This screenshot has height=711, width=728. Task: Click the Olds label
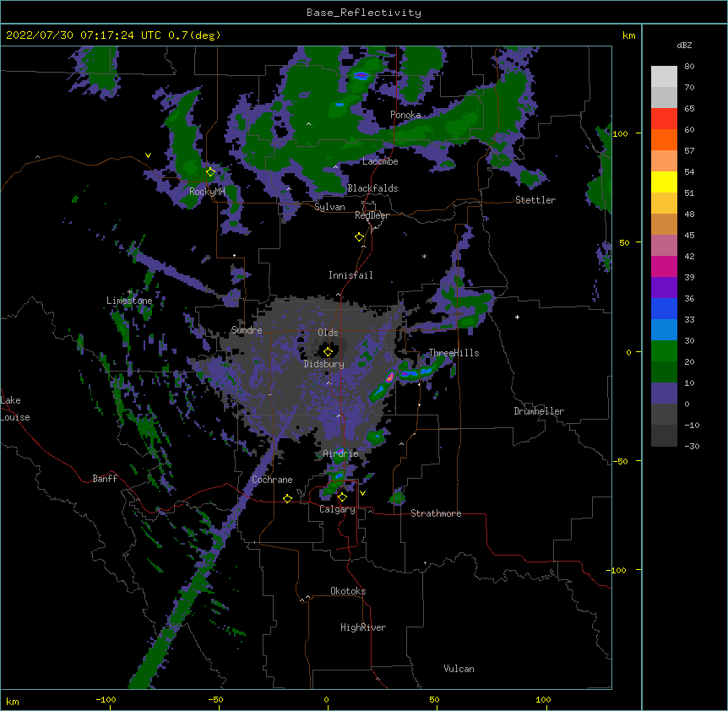point(328,333)
